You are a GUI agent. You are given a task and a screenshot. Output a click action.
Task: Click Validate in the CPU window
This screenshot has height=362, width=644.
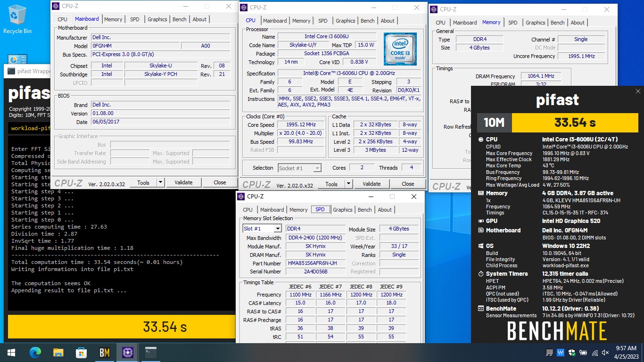pyautogui.click(x=372, y=184)
